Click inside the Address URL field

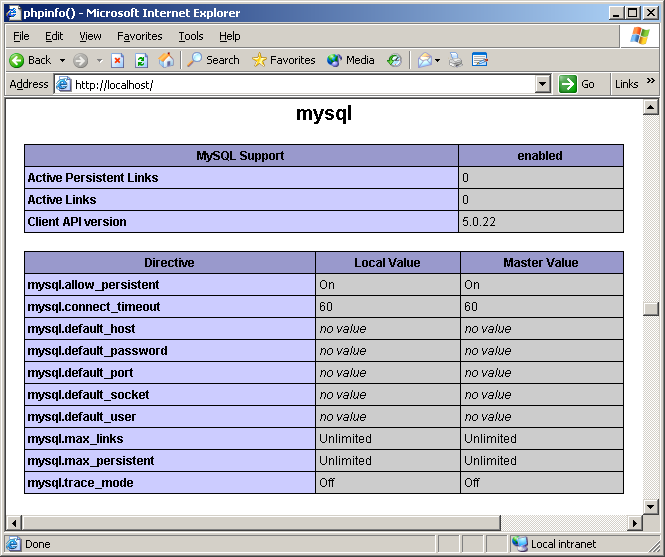click(300, 84)
